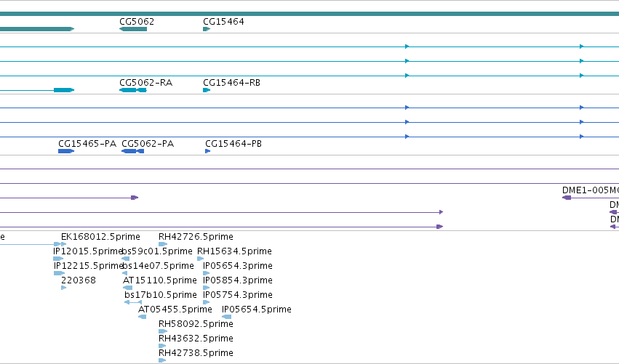Select the IP05754.3prime EST label
Screen dimensions: 619x364
(238, 296)
